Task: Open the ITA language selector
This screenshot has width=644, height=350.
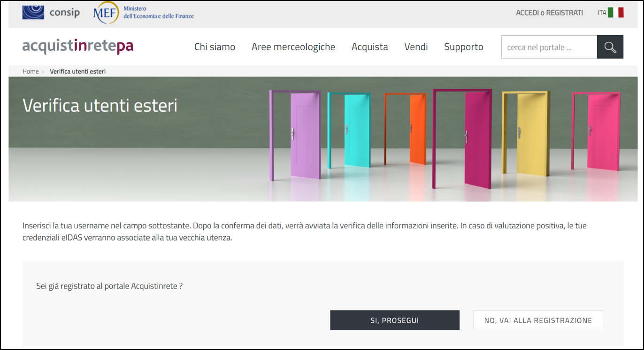Action: pyautogui.click(x=602, y=13)
